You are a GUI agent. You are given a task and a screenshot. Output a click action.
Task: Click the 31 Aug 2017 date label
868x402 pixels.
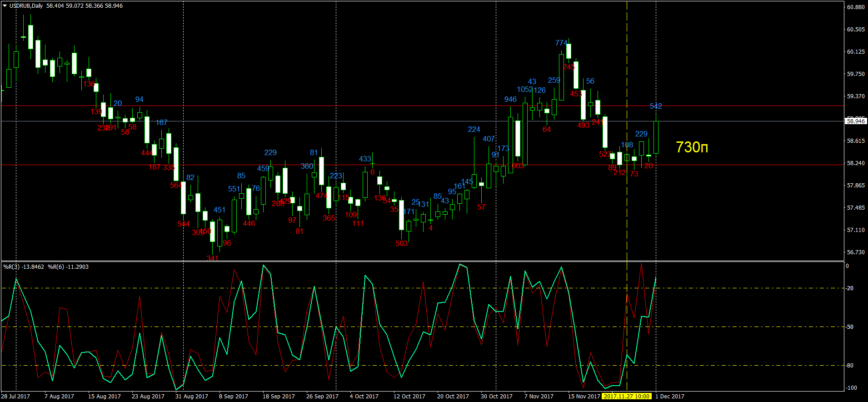192,397
